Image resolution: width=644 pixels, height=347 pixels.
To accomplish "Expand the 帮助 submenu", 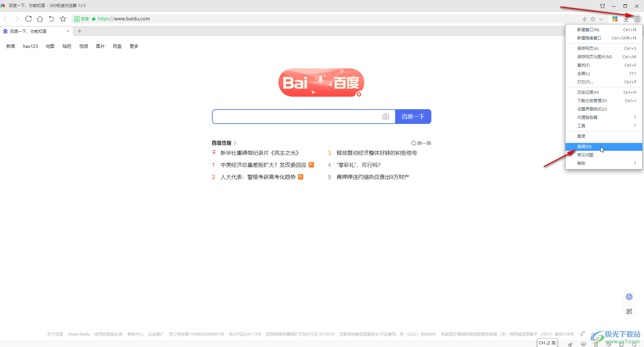I will (604, 163).
